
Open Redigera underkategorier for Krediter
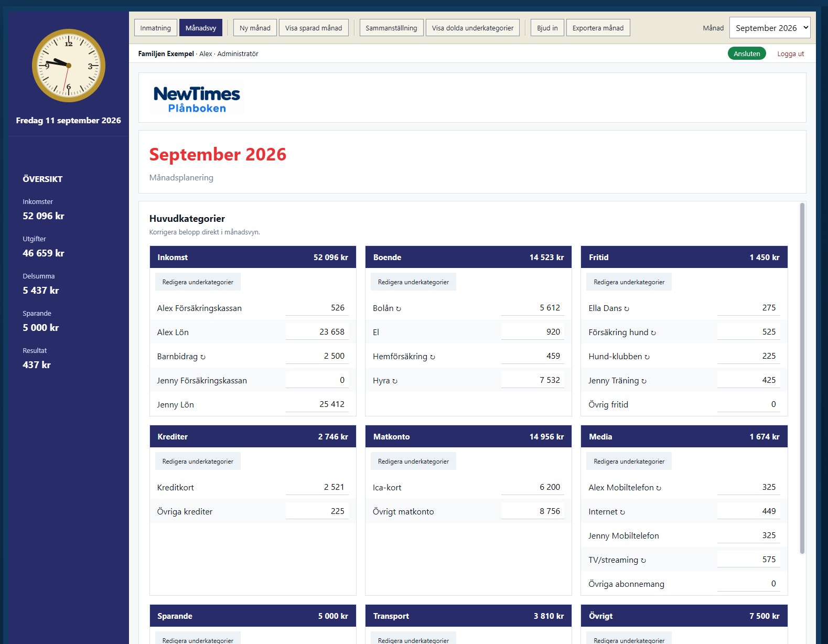(198, 461)
